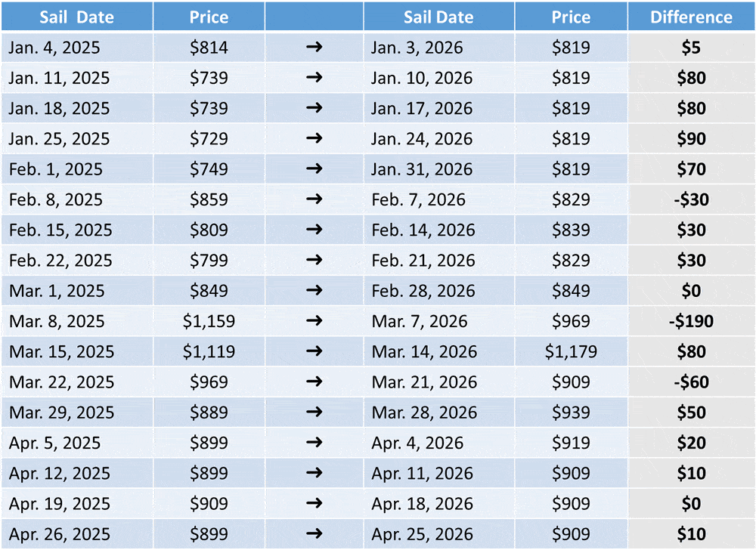Click the arrow beside Apr. 5, 2025

pos(314,442)
